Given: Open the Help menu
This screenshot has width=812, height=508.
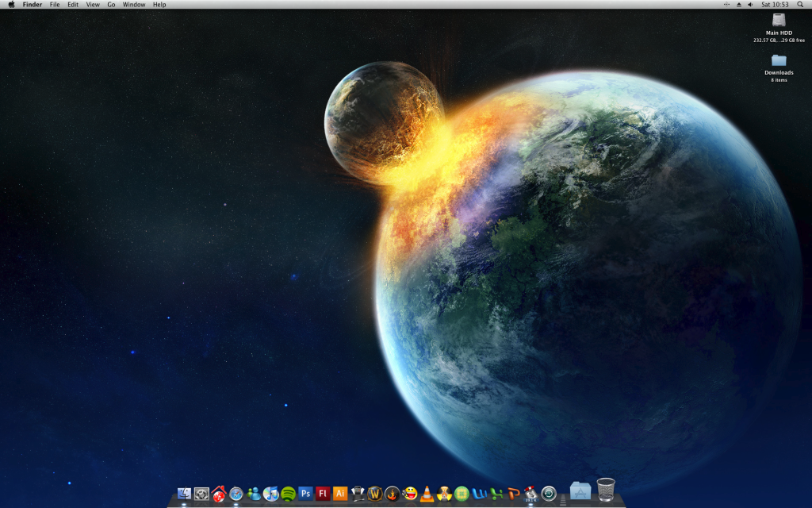Looking at the screenshot, I should (159, 5).
